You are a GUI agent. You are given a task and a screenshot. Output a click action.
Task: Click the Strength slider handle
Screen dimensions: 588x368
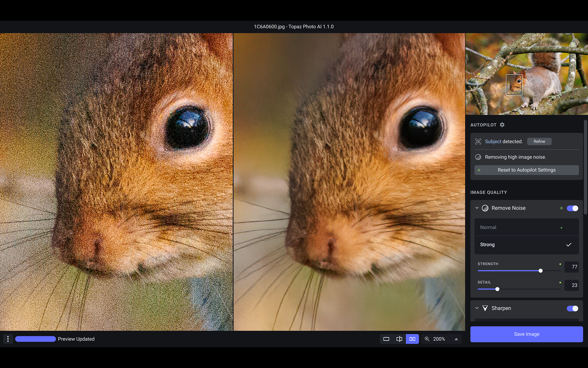click(x=541, y=270)
